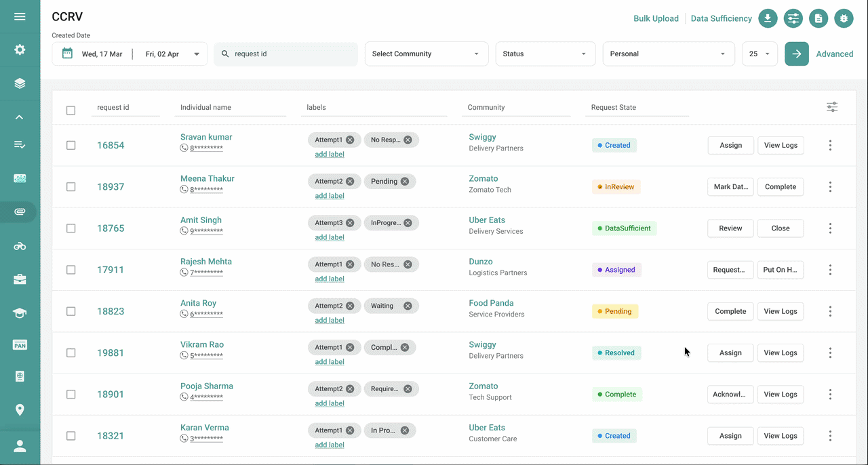Open the briefcase sidebar icon
This screenshot has height=465, width=868.
pyautogui.click(x=20, y=279)
